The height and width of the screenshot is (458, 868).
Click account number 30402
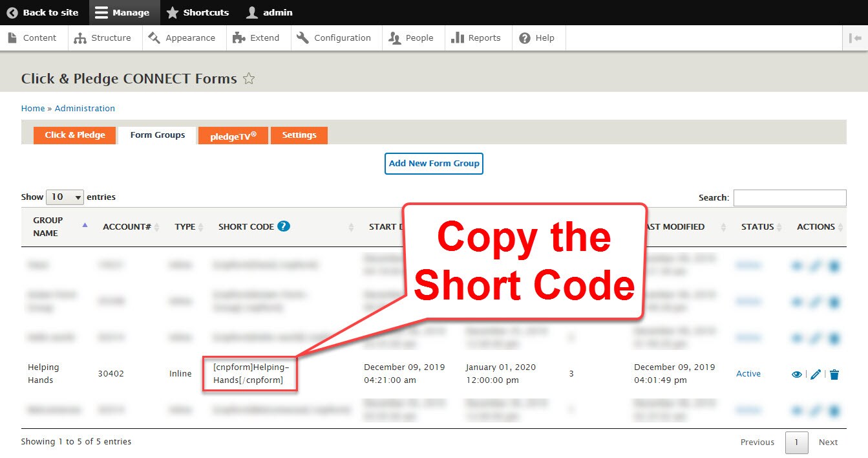click(x=111, y=374)
